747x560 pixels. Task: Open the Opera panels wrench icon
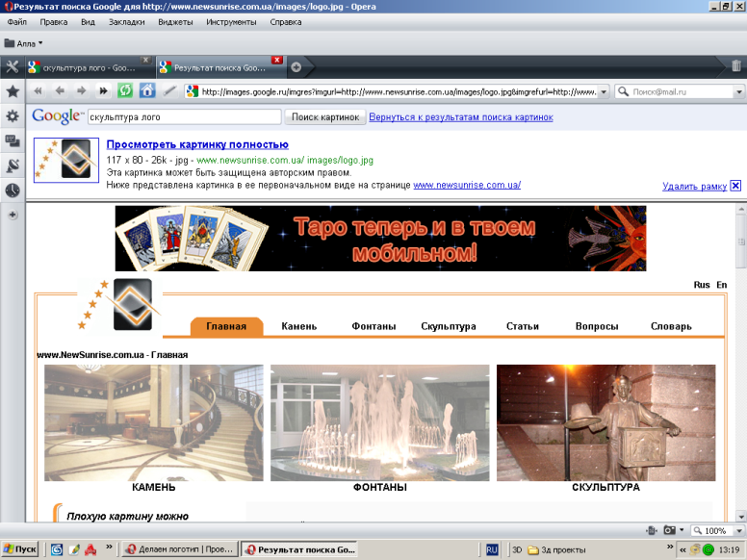[12, 66]
